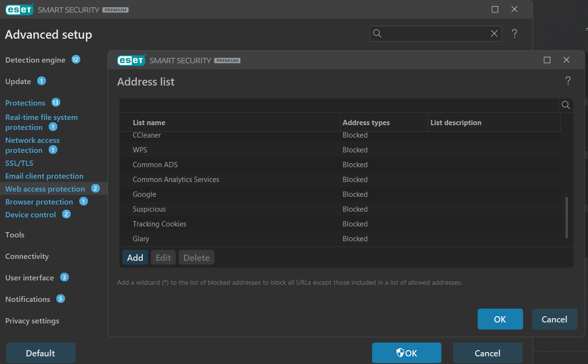Screen dimensions: 588x364
Task: Open Connectivity section
Action: pos(27,257)
